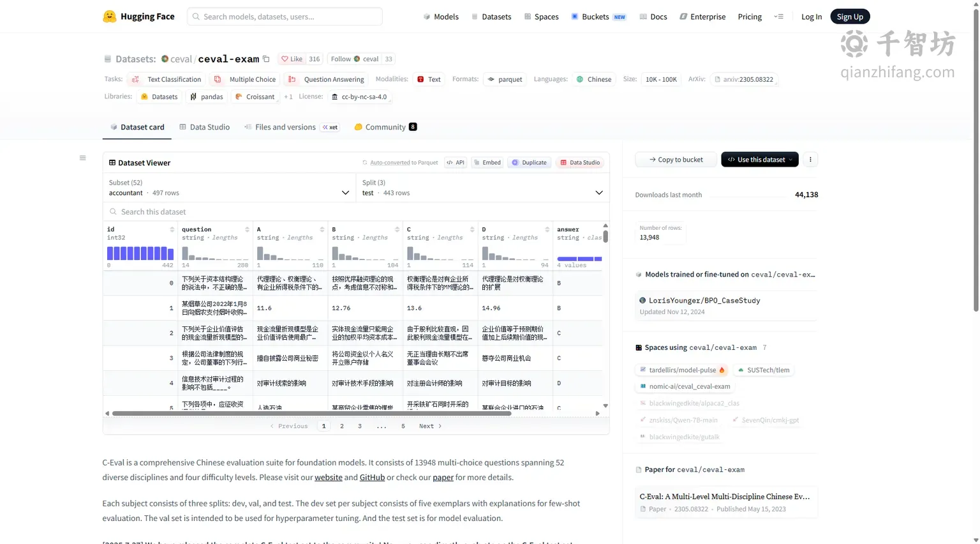Click the Next page button
This screenshot has width=980, height=544.
coord(430,426)
